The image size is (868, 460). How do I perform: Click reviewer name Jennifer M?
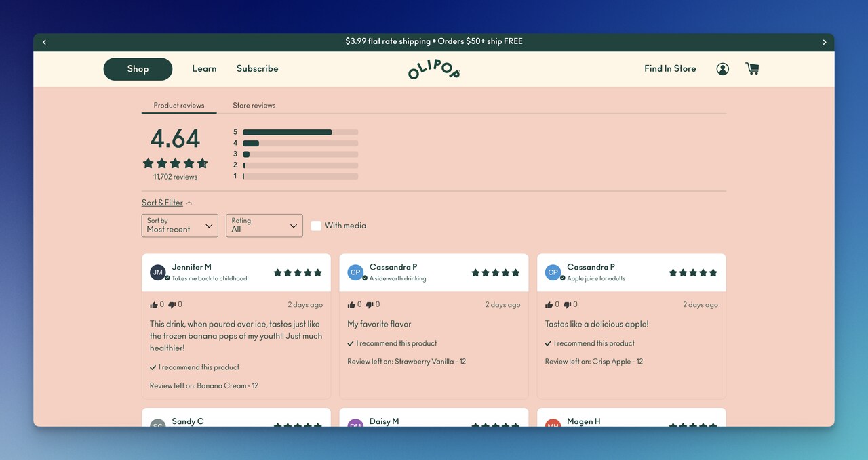tap(192, 267)
